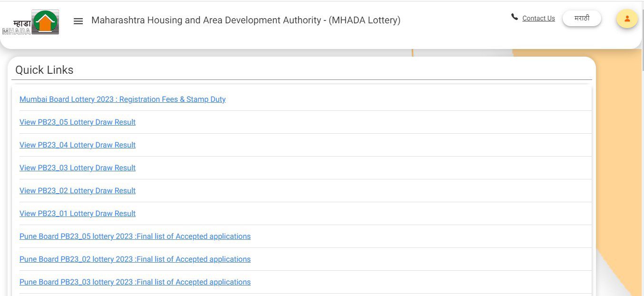Open the hamburger navigation menu
Viewport: 644px width, 296px height.
coord(78,21)
